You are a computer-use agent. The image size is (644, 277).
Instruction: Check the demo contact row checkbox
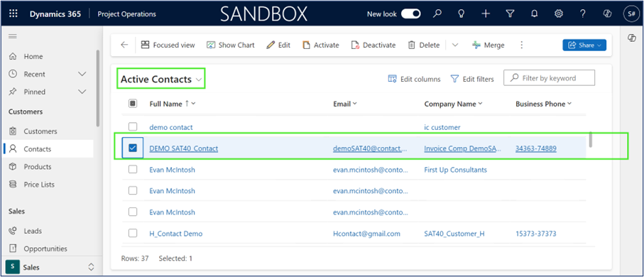pyautogui.click(x=133, y=127)
